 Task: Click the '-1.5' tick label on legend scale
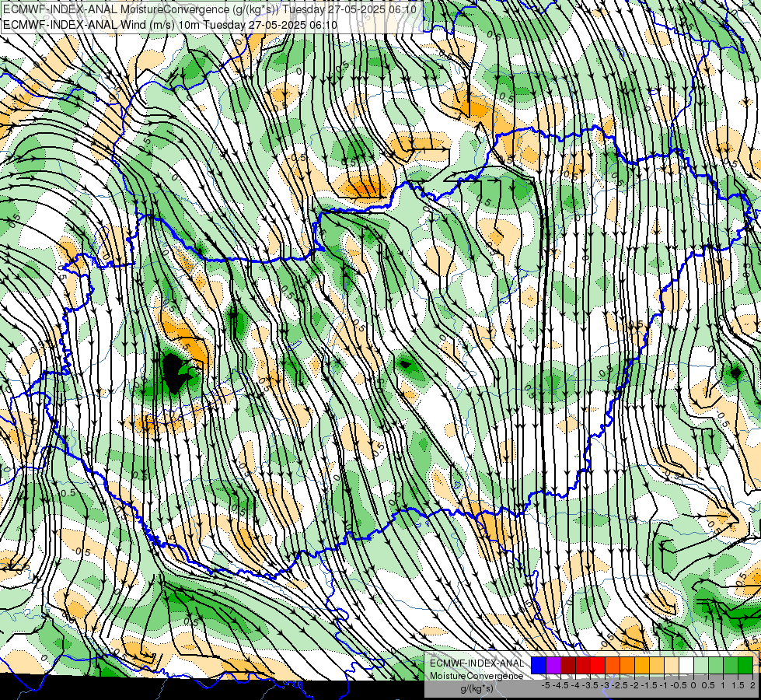pos(649,685)
